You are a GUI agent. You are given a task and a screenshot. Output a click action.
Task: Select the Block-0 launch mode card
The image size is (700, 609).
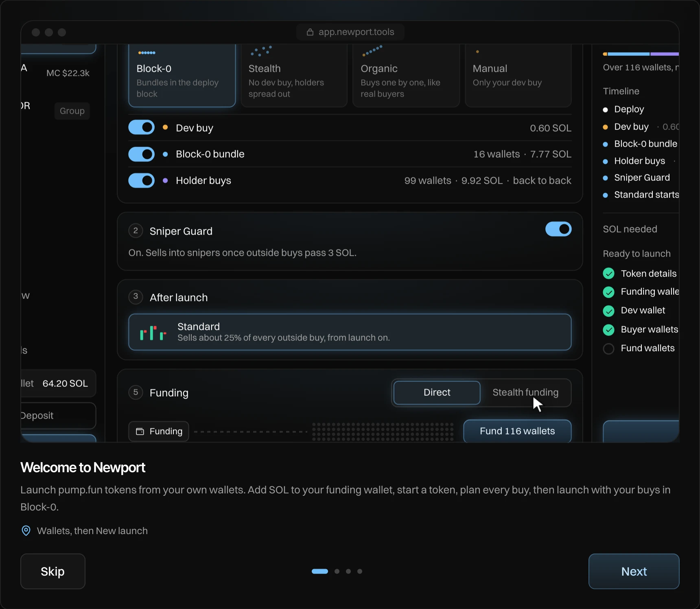(x=182, y=76)
